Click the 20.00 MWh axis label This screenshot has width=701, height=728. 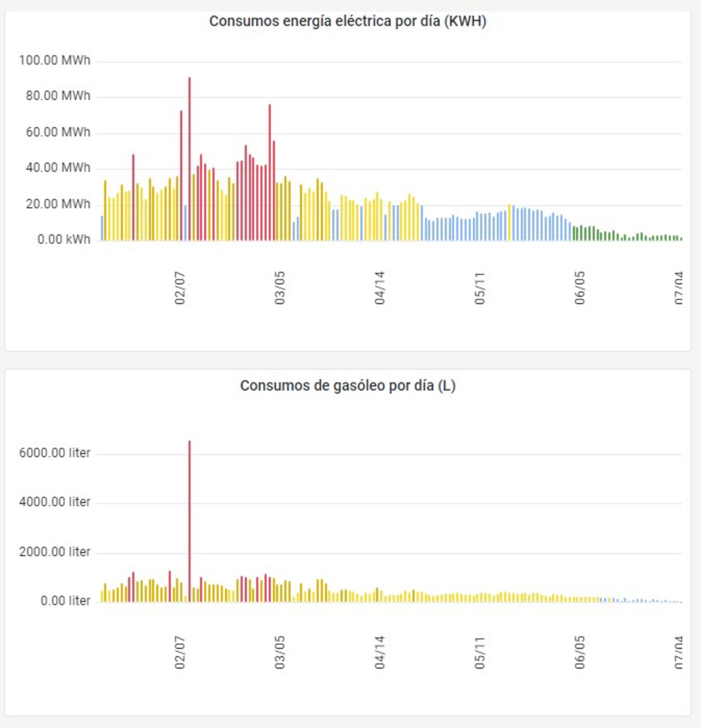[58, 204]
